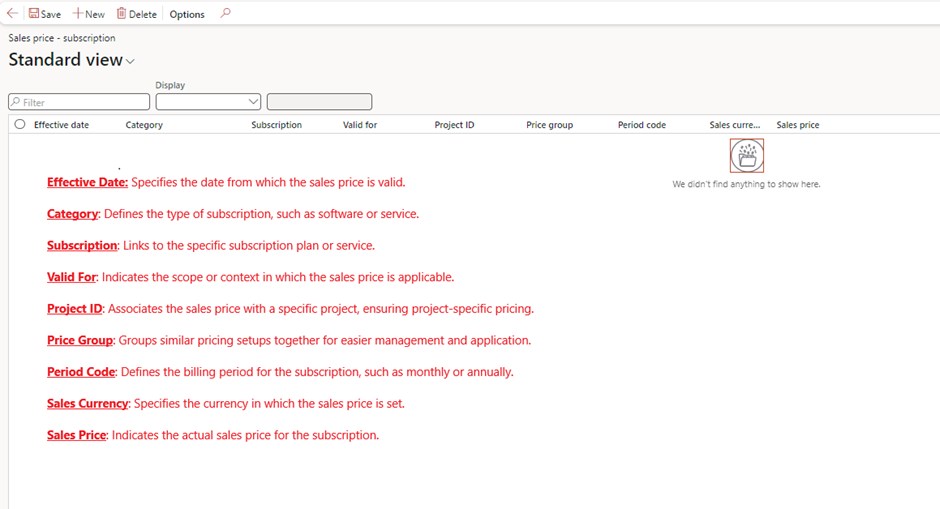Screen dimensions: 940x509
Task: Click the disabled field next to Display
Action: [x=320, y=102]
